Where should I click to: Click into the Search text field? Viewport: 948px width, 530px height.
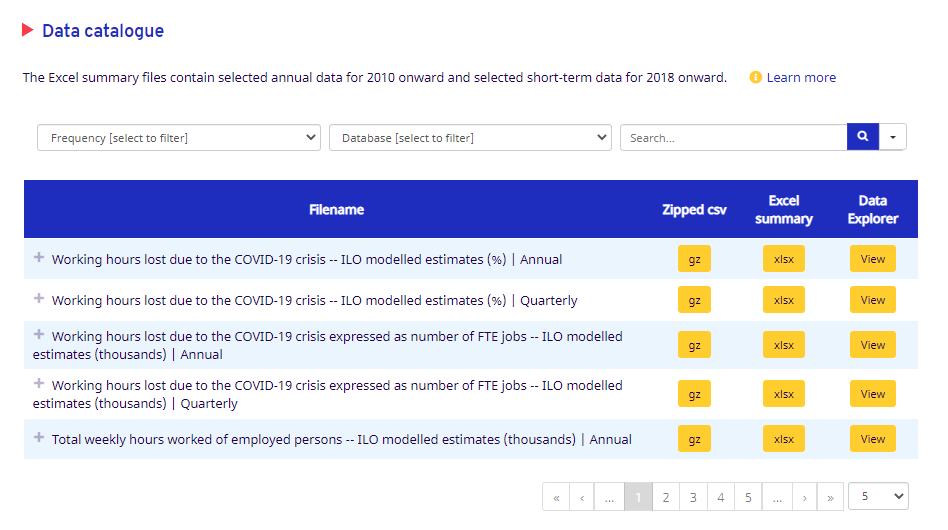733,138
